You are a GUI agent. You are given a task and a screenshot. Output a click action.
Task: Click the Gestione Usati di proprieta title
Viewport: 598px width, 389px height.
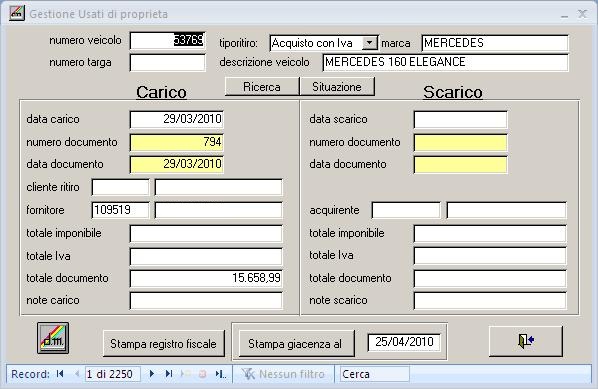tap(98, 14)
